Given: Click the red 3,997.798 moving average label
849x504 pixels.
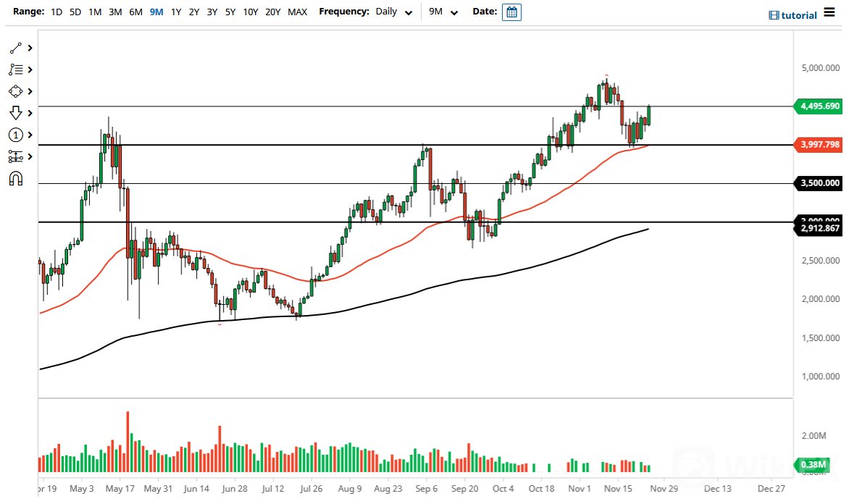Looking at the screenshot, I should point(819,145).
